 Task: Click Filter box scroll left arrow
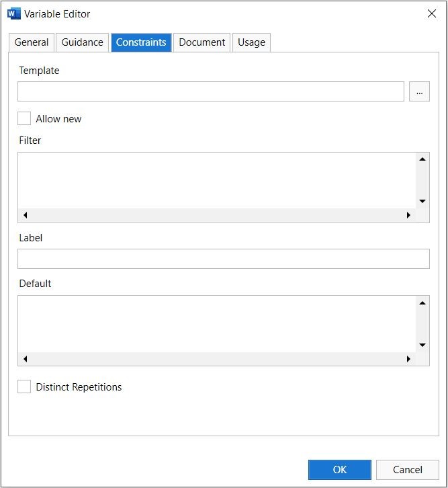26,216
